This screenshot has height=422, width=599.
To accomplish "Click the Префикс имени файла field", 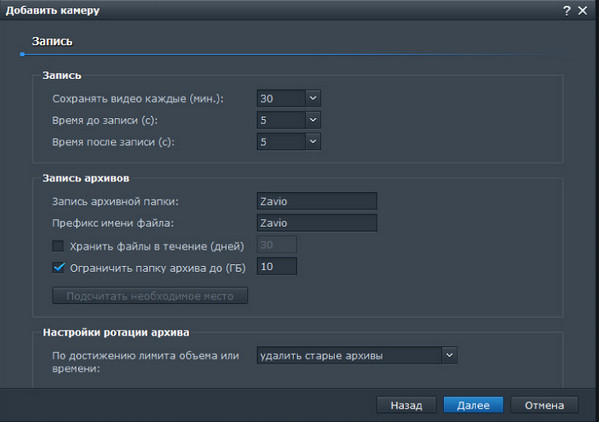I will click(x=317, y=223).
